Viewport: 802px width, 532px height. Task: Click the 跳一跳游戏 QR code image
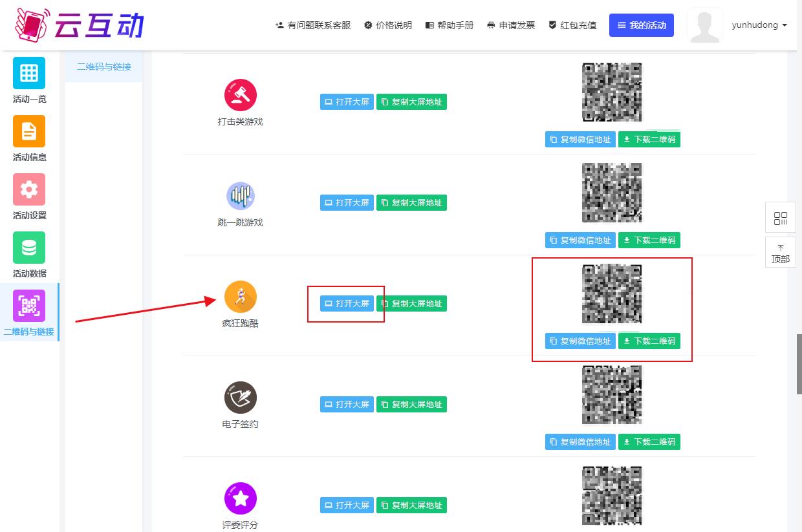tap(612, 193)
